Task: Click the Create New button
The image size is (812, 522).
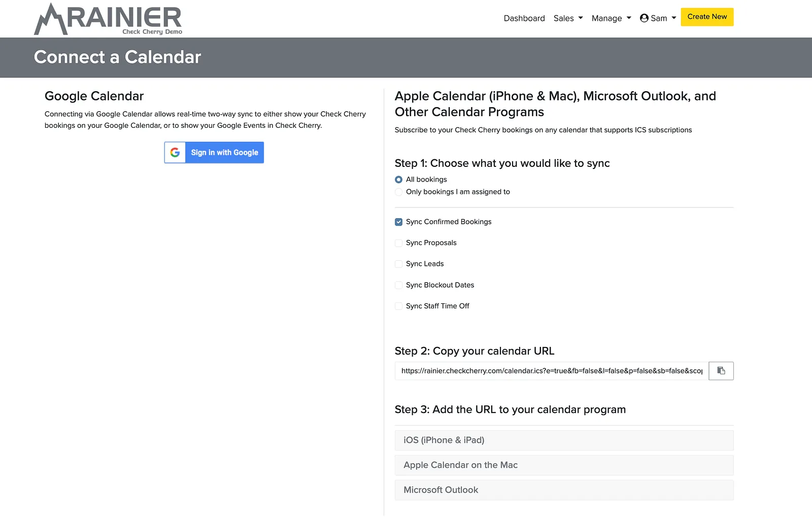Action: 707,17
